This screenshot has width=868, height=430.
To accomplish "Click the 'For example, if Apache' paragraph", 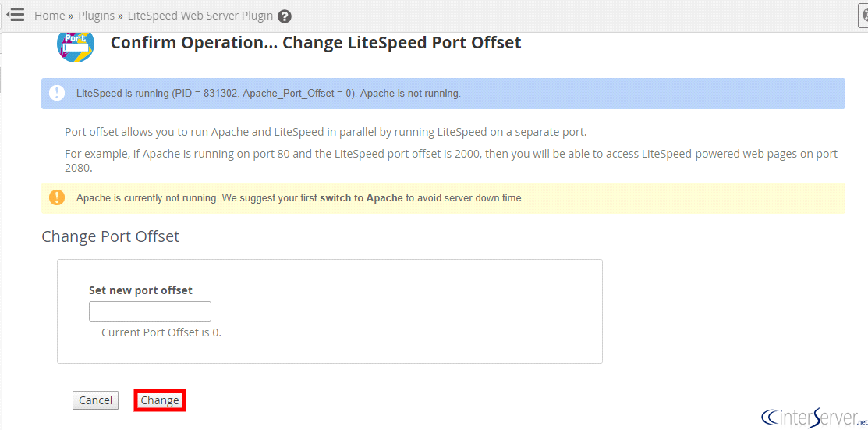I will click(452, 161).
